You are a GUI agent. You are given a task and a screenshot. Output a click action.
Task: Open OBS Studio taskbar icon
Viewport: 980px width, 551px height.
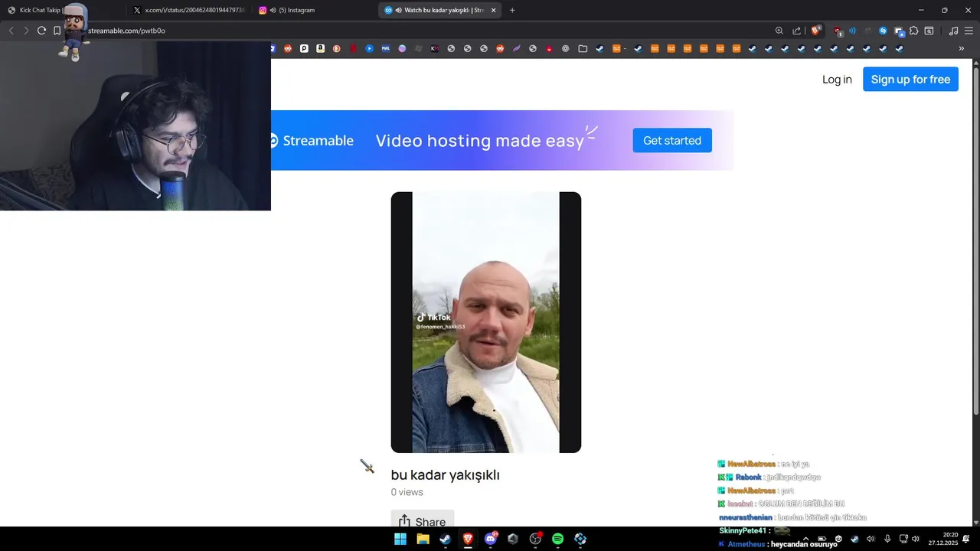pos(535,539)
